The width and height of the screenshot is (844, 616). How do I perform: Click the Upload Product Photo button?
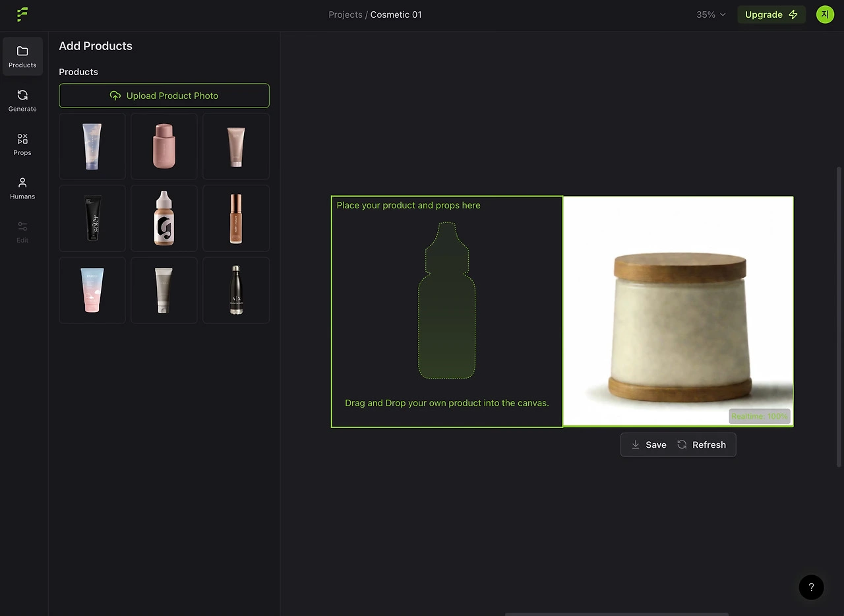(164, 96)
